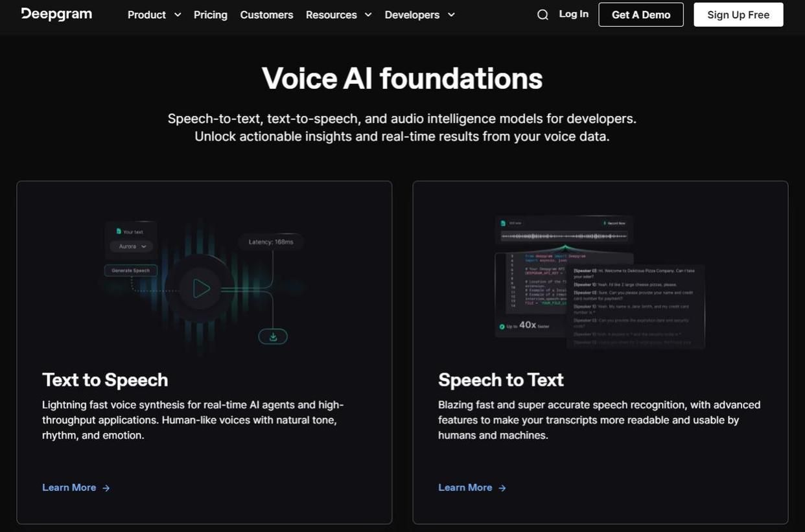Expand the Resources dropdown

tap(339, 15)
